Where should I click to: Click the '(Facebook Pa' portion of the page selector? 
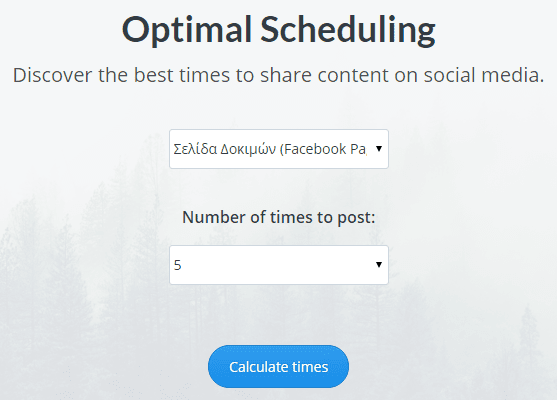pos(323,149)
